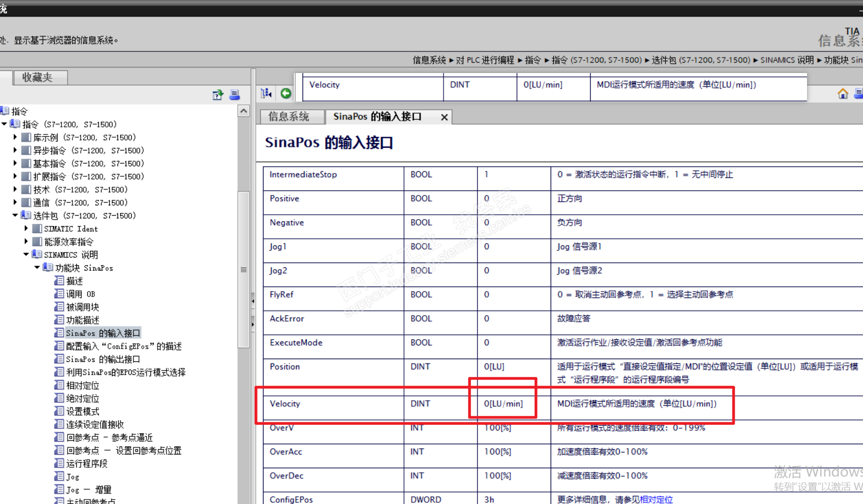Viewport: 863px width, 504px height.
Task: Open the SinaPos 的输出接口 topic
Action: tap(103, 359)
